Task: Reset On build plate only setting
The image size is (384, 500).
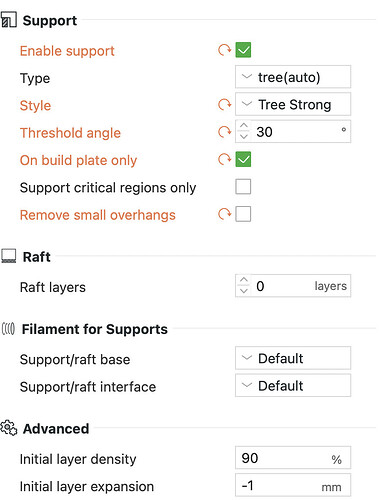Action: point(225,160)
